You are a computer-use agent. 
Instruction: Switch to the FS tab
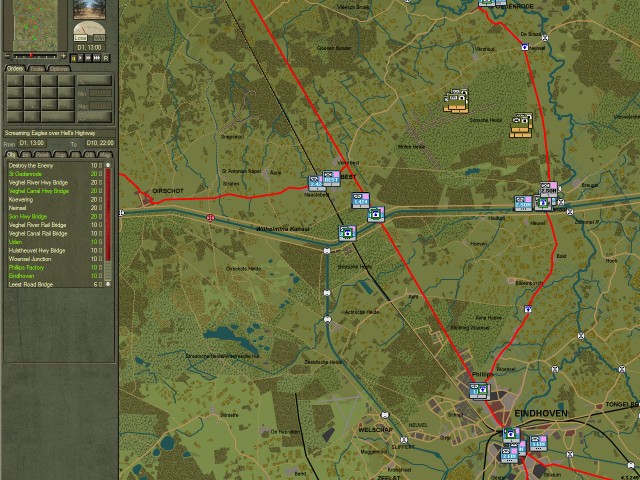(76, 155)
